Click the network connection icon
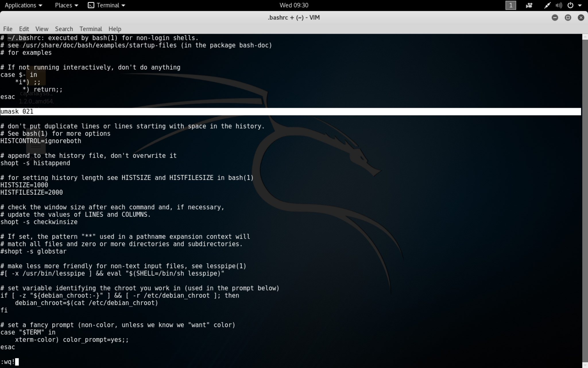 tap(547, 5)
